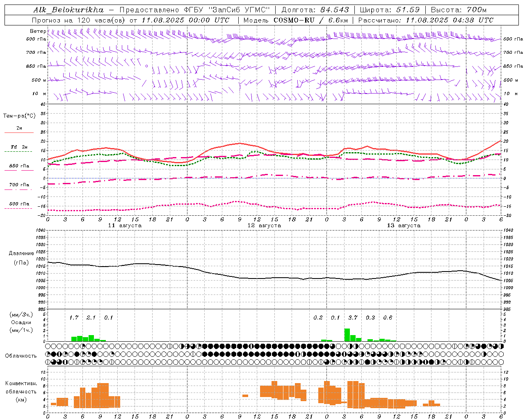Screen dimensions: 525x420
Task: Select 985 on left pressure axis
Action: (42, 309)
